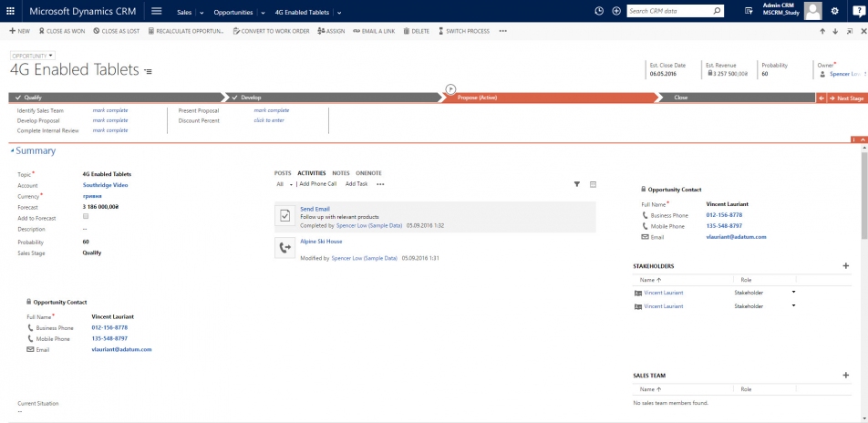Select the Develop process stage
868x423 pixels.
[x=251, y=97]
